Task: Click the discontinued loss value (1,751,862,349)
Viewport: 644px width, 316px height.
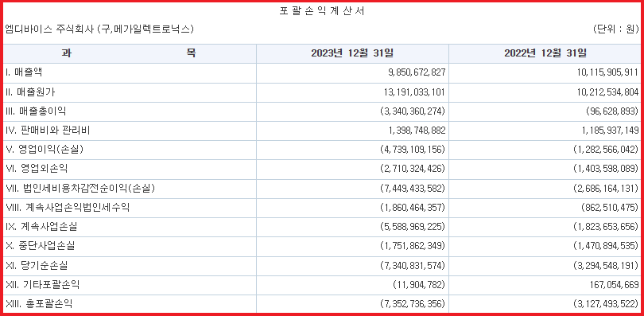Action: point(413,247)
